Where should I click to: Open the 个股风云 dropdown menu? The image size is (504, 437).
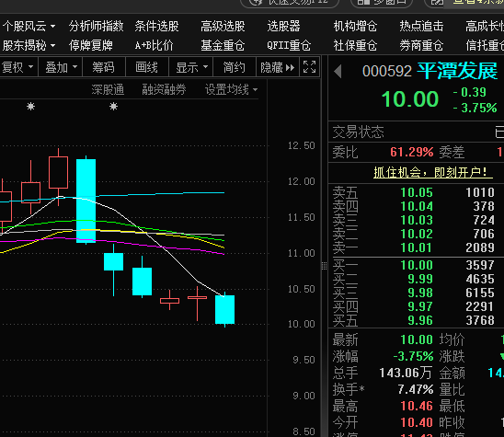coord(29,26)
